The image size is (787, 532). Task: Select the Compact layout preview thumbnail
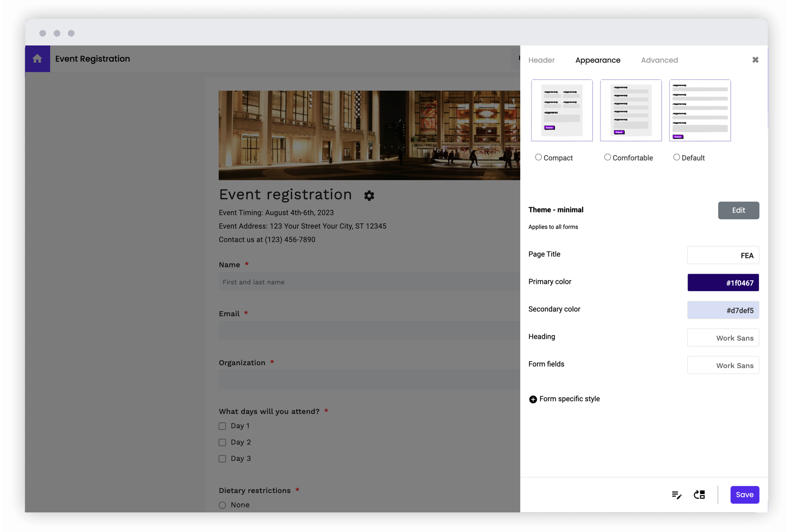point(561,110)
